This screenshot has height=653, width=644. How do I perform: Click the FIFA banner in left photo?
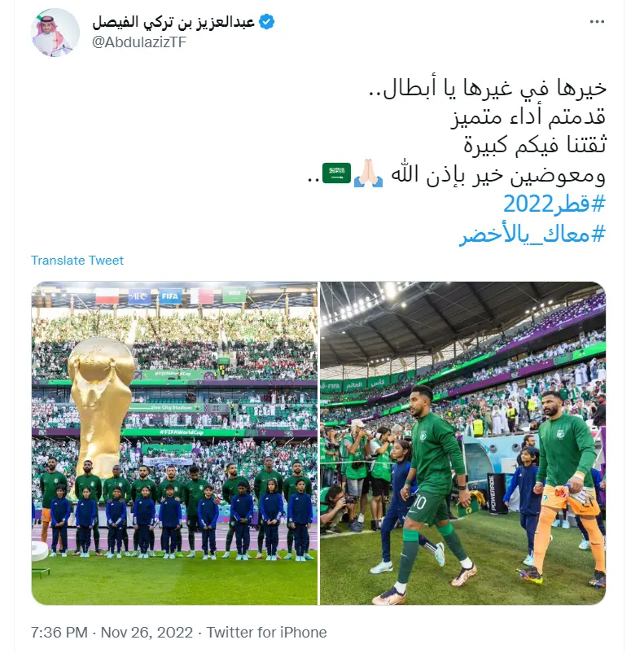pos(170,296)
